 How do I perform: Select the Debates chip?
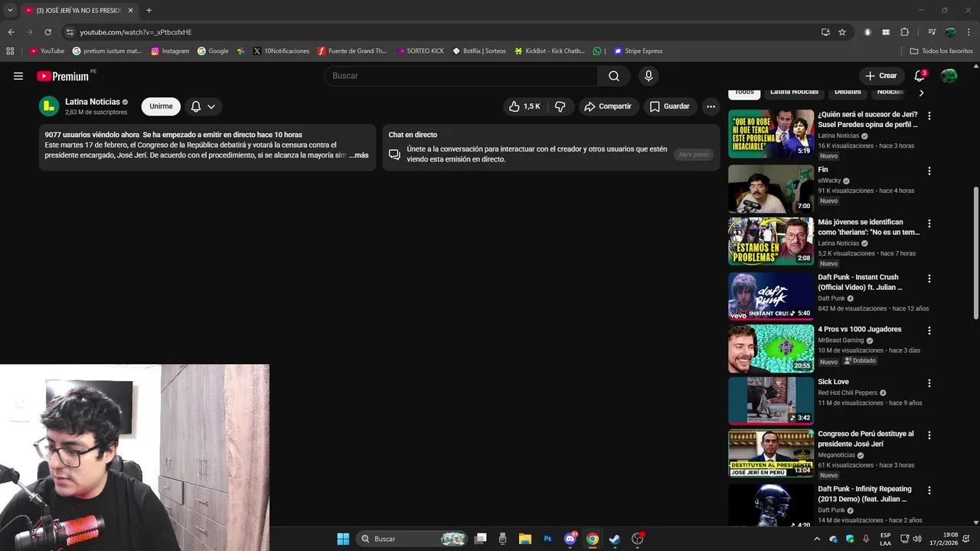point(848,92)
